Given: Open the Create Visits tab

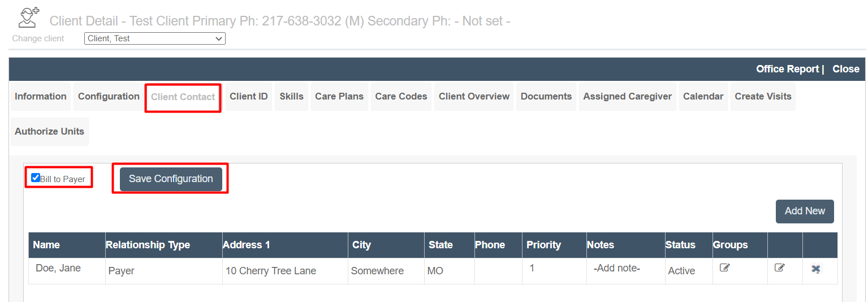Looking at the screenshot, I should 763,96.
